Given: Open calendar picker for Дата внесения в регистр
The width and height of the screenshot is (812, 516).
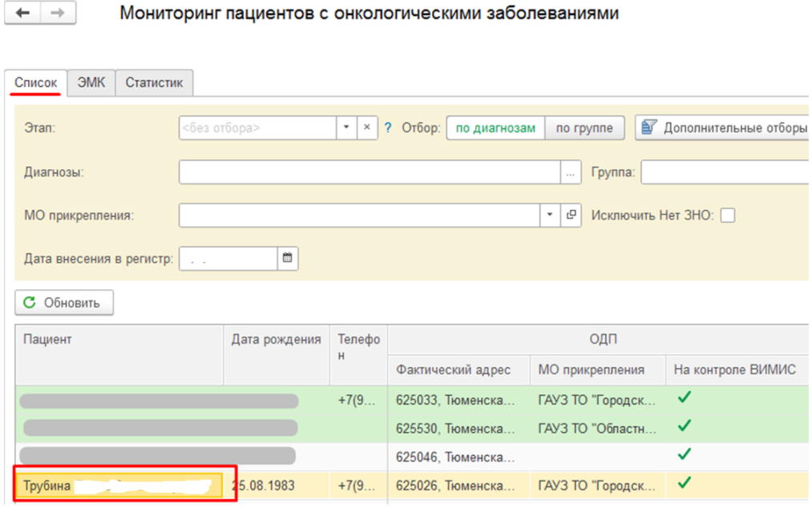Looking at the screenshot, I should 288,258.
